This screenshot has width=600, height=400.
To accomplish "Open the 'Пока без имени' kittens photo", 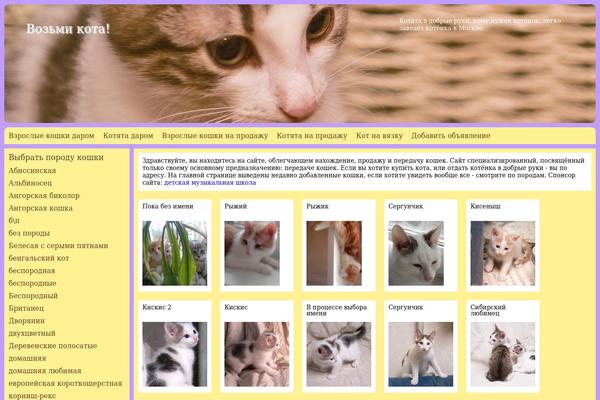I will point(174,253).
